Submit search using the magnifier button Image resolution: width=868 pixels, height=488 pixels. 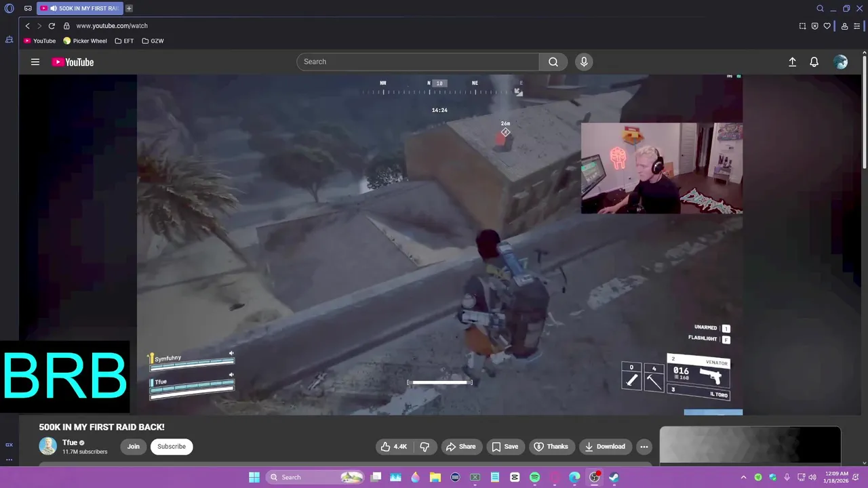pyautogui.click(x=553, y=62)
